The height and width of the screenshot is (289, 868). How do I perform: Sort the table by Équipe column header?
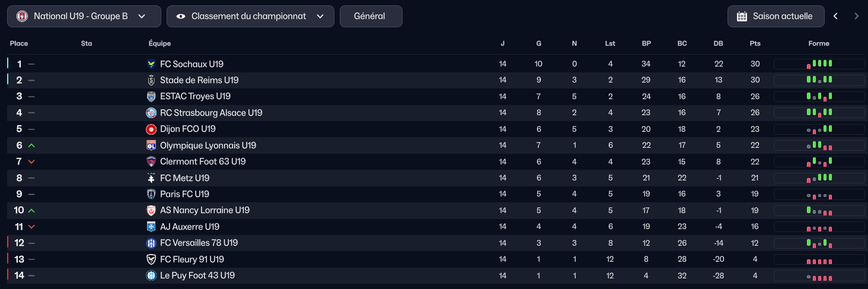click(x=159, y=43)
